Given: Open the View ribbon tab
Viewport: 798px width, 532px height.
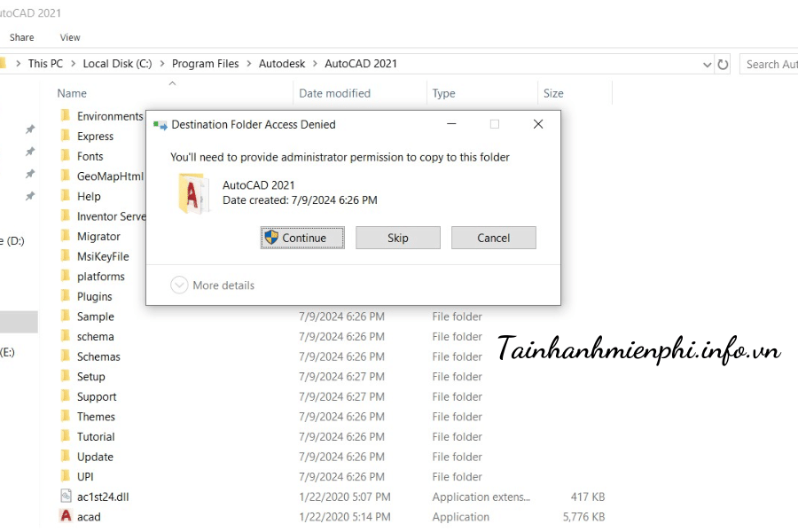Looking at the screenshot, I should (x=70, y=37).
